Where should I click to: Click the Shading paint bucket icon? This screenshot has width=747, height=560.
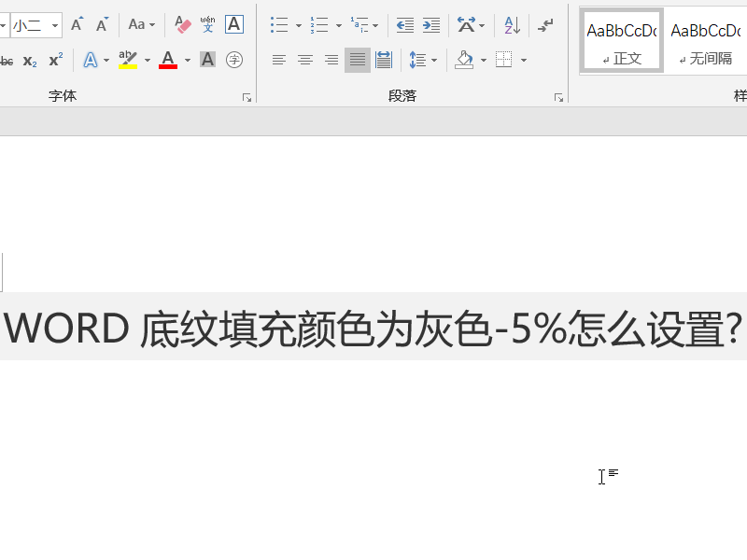pos(464,60)
